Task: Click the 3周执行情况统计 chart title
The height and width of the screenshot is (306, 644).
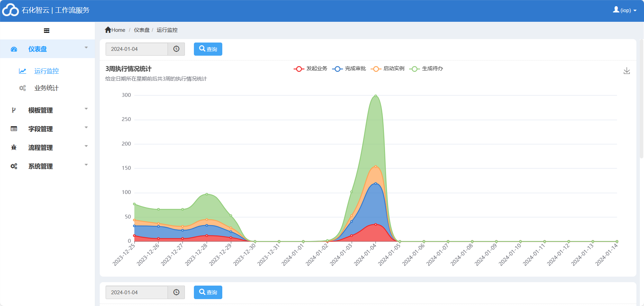Action: coord(128,69)
